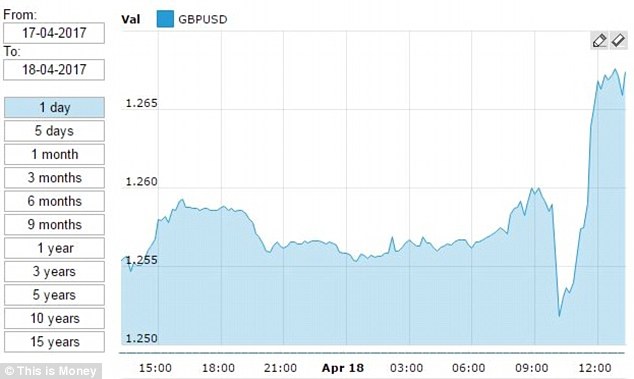
Task: Select the eraser tool icon
Action: (618, 40)
